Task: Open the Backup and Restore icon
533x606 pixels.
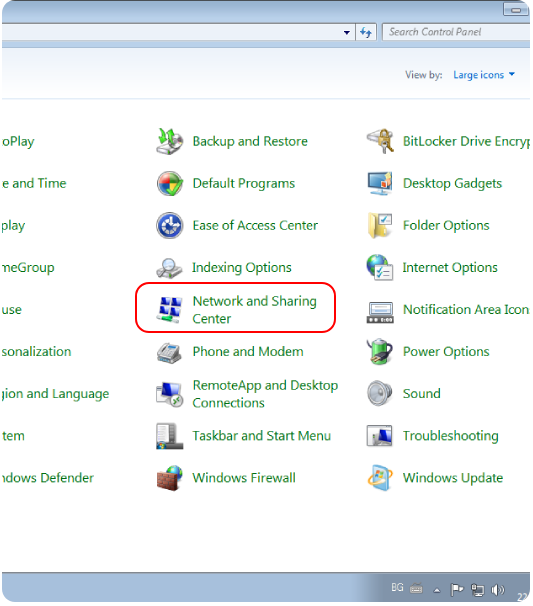Action: click(x=170, y=141)
